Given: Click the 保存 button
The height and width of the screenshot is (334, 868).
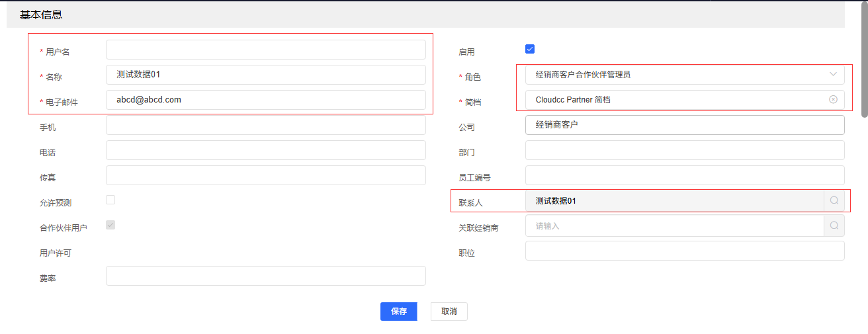Looking at the screenshot, I should click(398, 312).
